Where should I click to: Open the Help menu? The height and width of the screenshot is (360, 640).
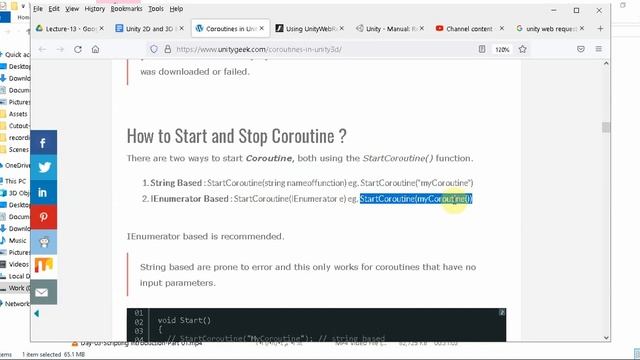pyautogui.click(x=176, y=9)
